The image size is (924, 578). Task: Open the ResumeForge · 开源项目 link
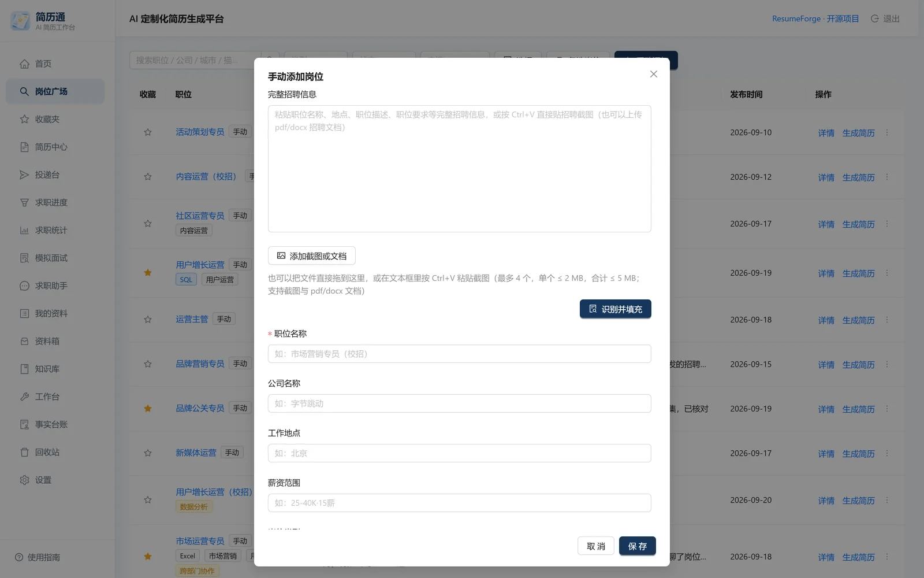coord(815,18)
